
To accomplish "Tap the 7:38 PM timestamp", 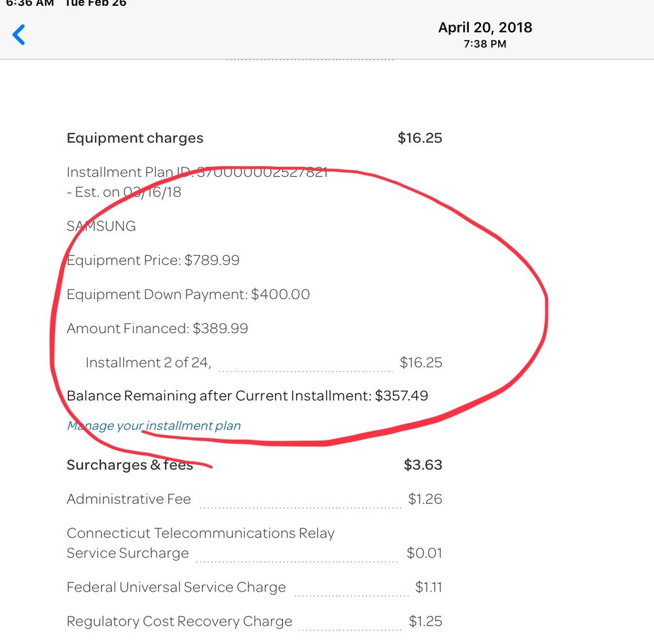I will point(484,44).
